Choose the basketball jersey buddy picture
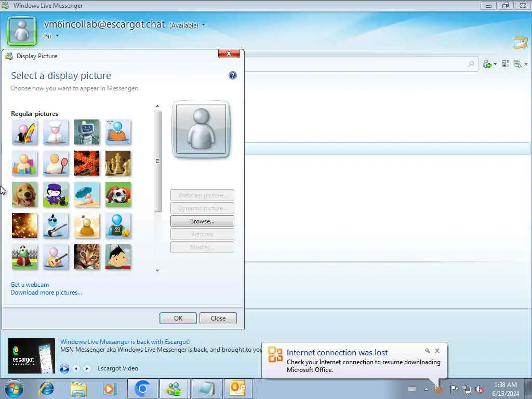This screenshot has height=399, width=532. (118, 225)
